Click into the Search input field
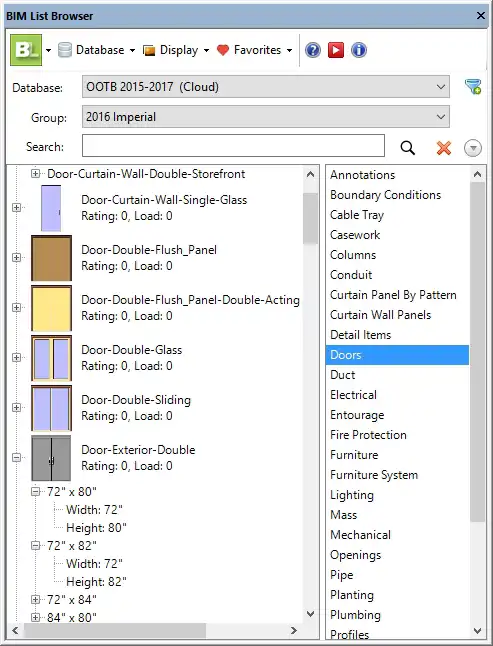 [x=233, y=145]
